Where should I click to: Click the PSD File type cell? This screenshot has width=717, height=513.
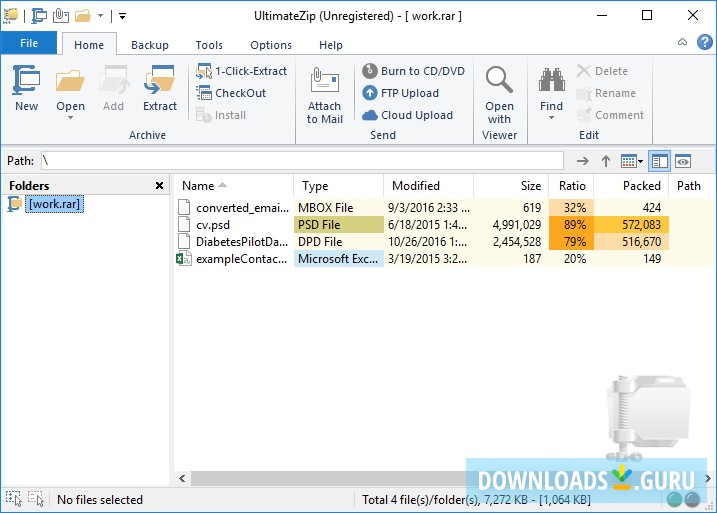pos(338,224)
